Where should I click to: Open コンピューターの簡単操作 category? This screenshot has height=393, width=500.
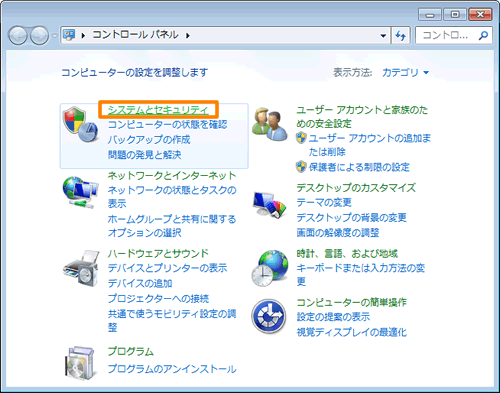coord(352,302)
